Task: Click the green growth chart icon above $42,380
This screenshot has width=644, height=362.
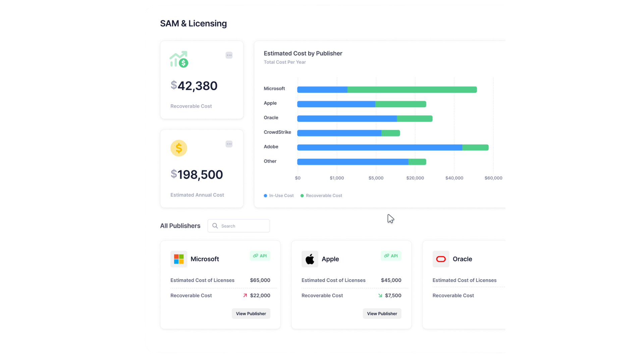Action: click(x=178, y=59)
